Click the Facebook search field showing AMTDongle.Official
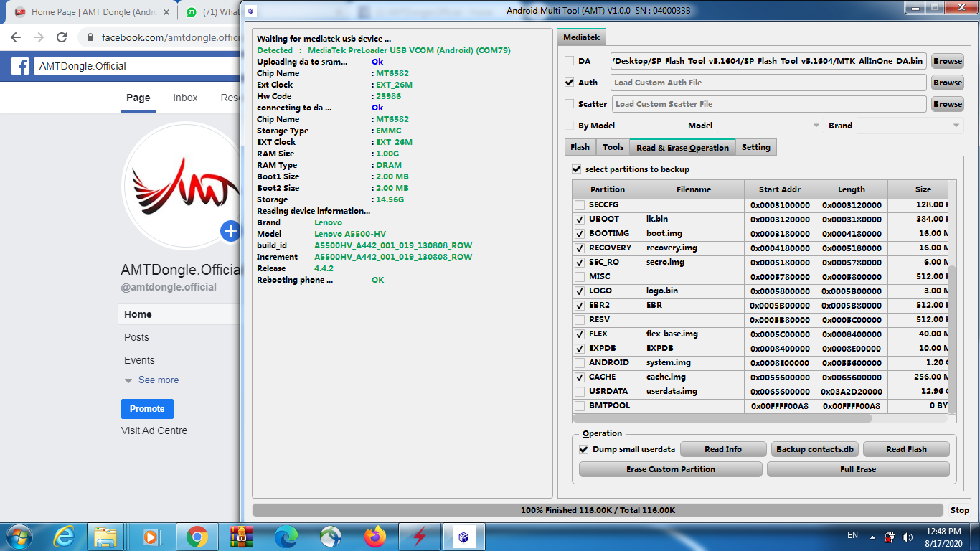 point(136,66)
